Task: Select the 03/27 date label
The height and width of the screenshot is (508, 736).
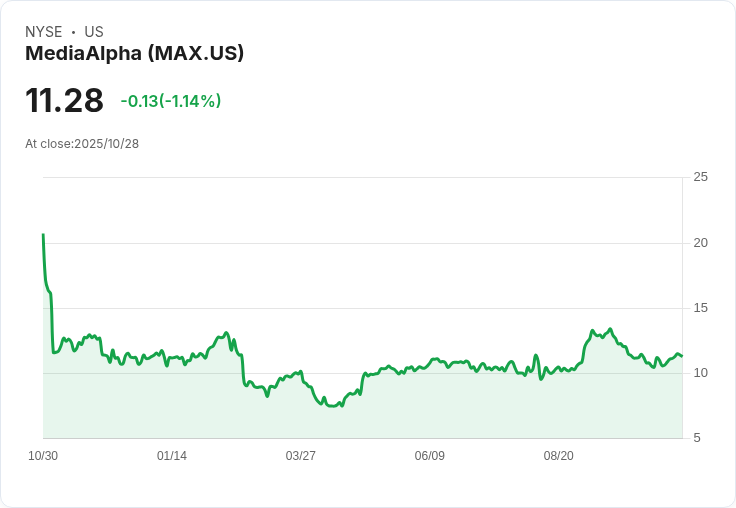Action: point(301,456)
